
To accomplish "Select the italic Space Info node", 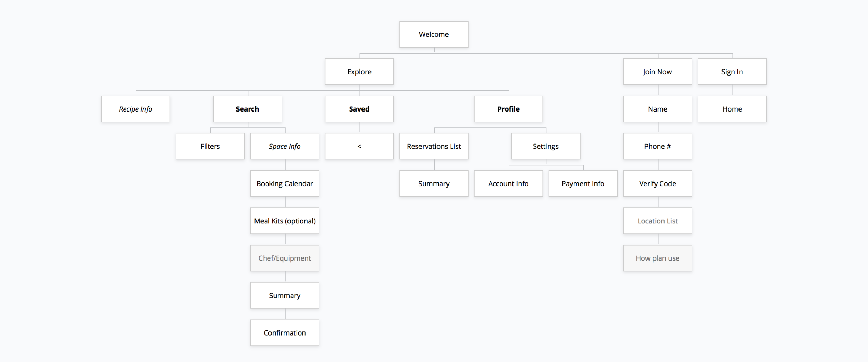I will (285, 146).
